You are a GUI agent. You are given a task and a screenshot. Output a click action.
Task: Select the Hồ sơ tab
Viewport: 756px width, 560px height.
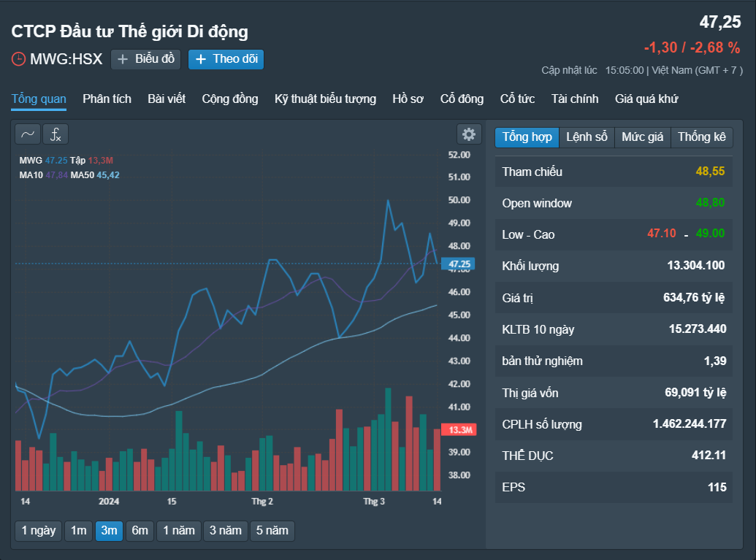[x=408, y=99]
